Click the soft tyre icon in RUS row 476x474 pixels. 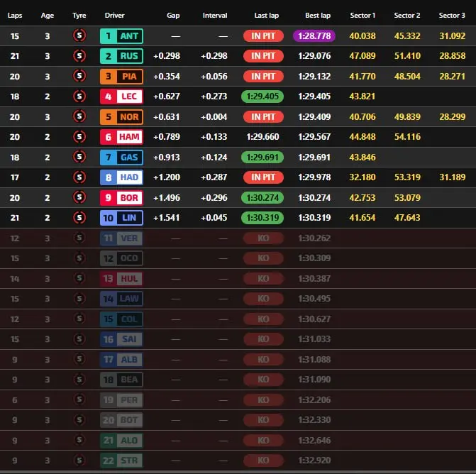[79, 56]
